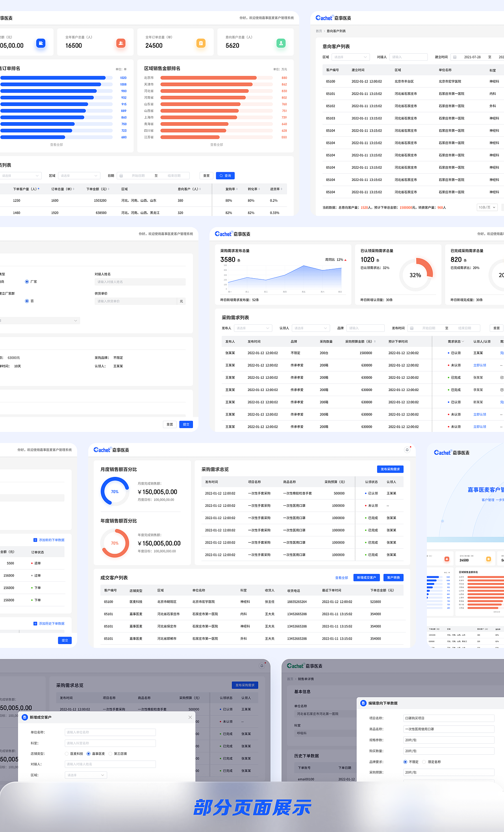Screen dimensions: 504x832
Task: Sort the 转化率 column
Action: coord(259,189)
